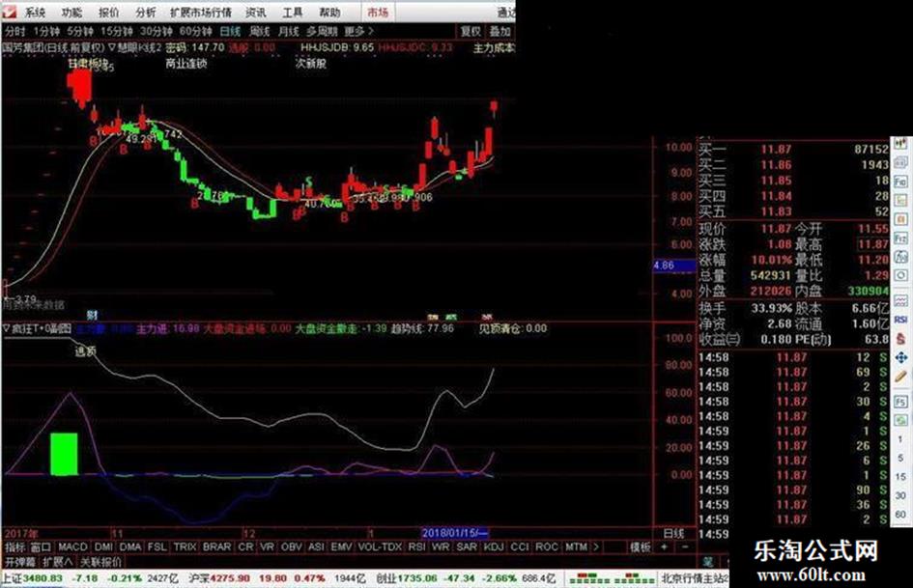This screenshot has width=913, height=588.
Task: Expand the 更多 > period list
Action: click(x=358, y=32)
